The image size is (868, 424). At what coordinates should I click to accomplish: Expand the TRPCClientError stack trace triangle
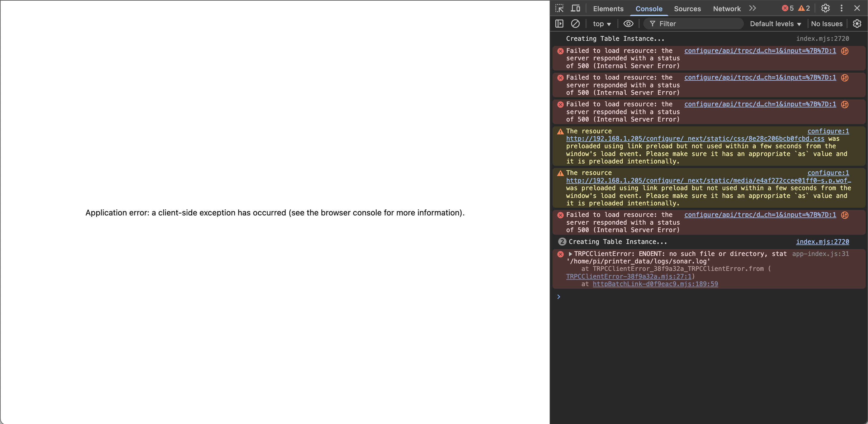pos(570,254)
